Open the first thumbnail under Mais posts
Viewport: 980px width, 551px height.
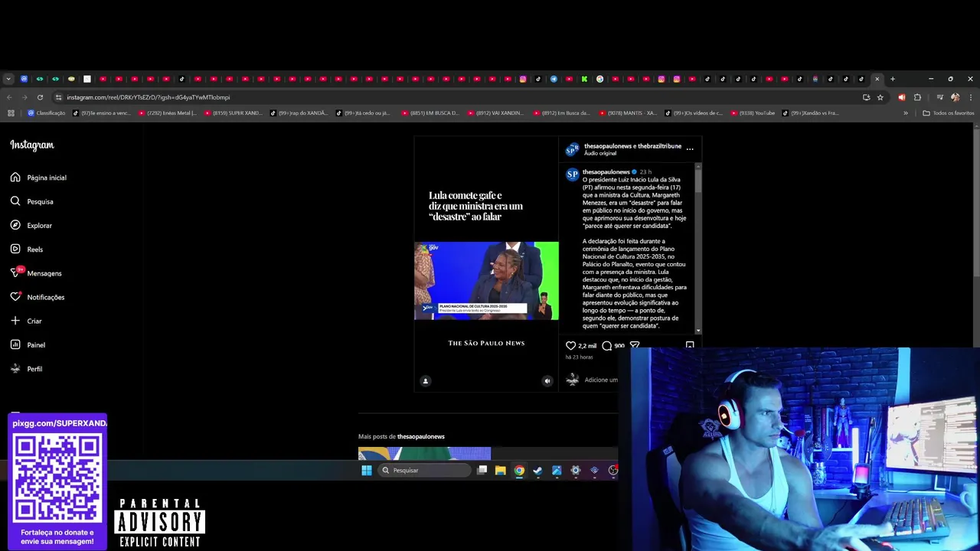pos(424,454)
